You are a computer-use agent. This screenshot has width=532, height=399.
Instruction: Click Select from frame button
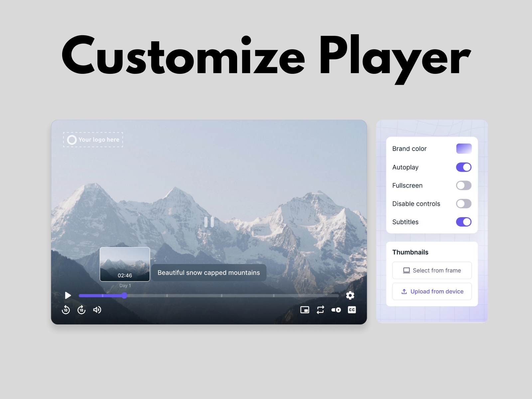pyautogui.click(x=432, y=270)
